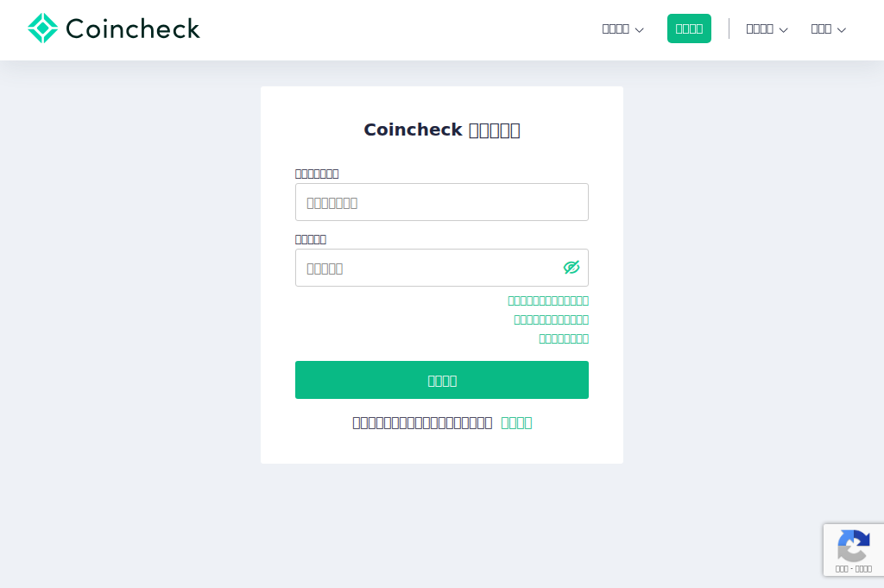Expand the rightmost header navigation dropdown
This screenshot has height=588, width=884.
click(842, 29)
